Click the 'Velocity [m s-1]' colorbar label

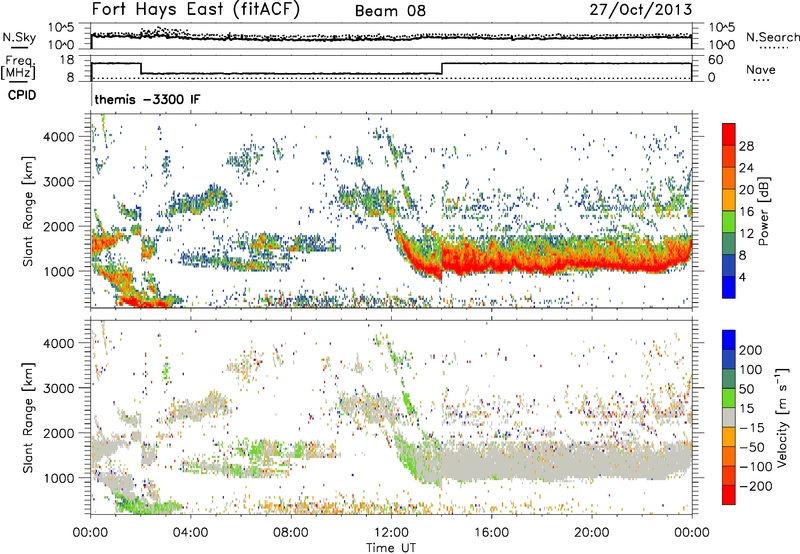[781, 418]
